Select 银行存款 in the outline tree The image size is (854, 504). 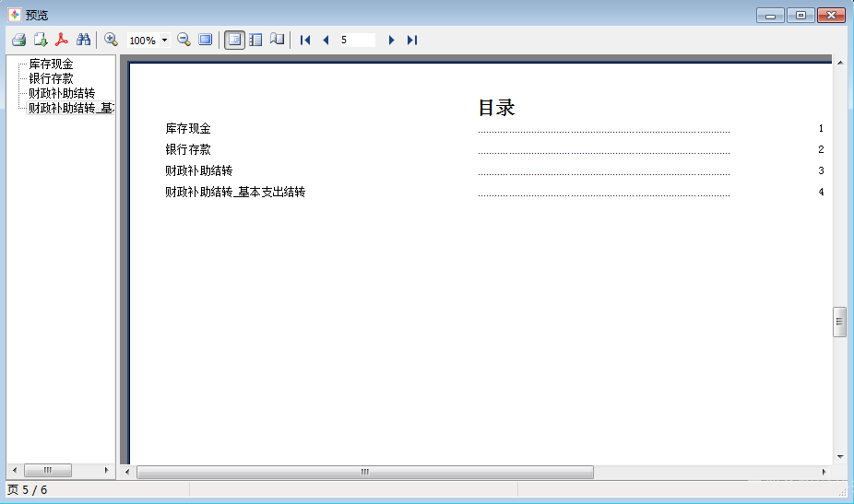pos(51,78)
